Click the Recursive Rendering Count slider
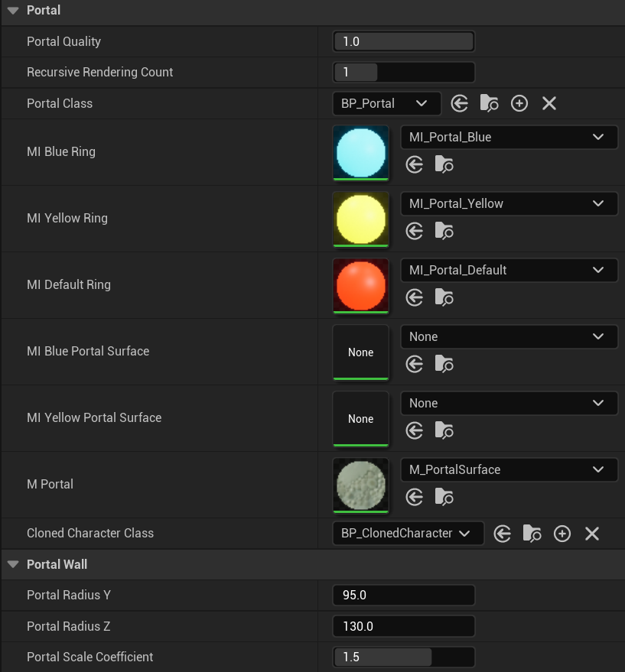Image resolution: width=625 pixels, height=672 pixels. point(404,72)
